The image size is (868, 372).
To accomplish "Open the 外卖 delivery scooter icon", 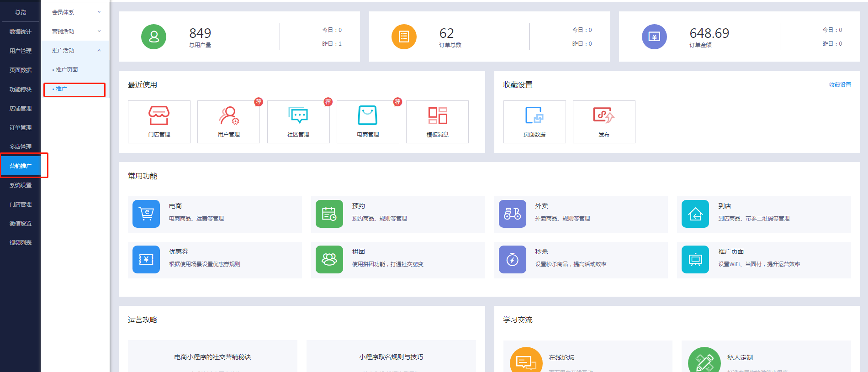I will [512, 214].
